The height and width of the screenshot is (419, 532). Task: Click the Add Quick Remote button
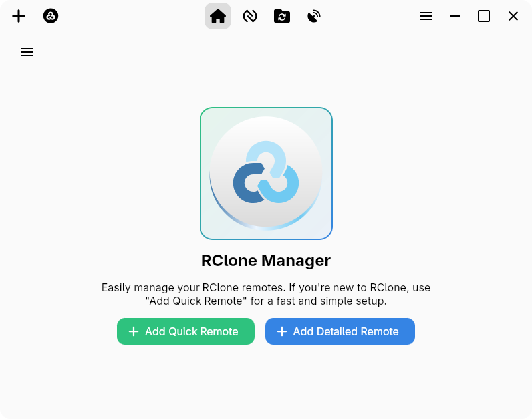186,331
